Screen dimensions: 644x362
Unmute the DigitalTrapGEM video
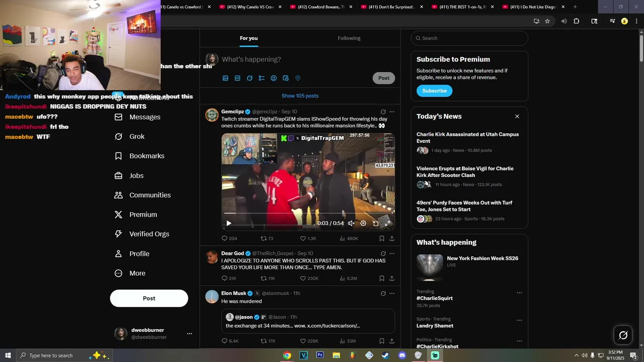[x=351, y=223]
